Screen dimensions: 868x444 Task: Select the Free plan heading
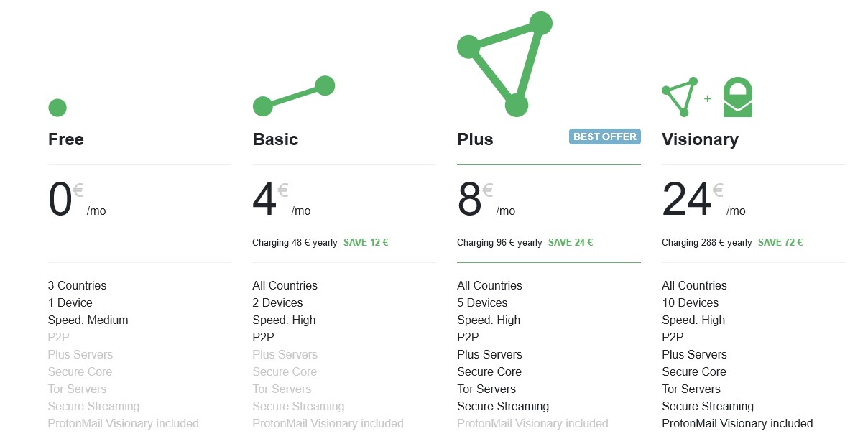click(x=66, y=139)
